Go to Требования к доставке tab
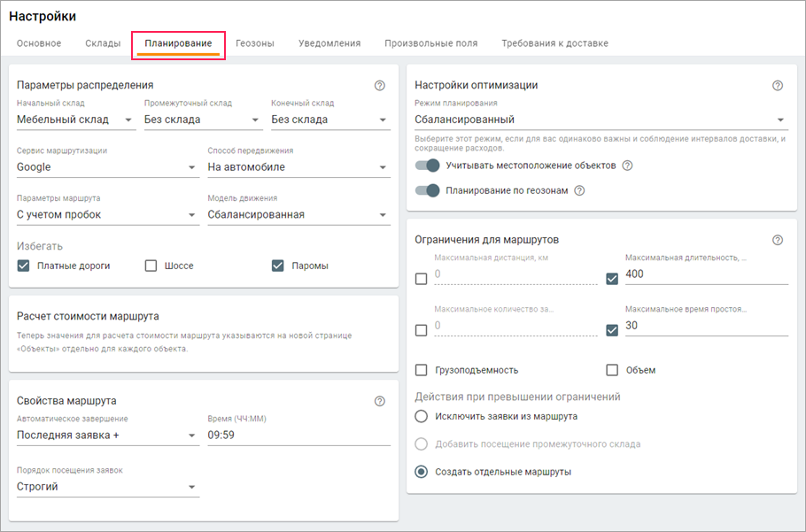Viewport: 806px width, 532px height. pos(554,43)
